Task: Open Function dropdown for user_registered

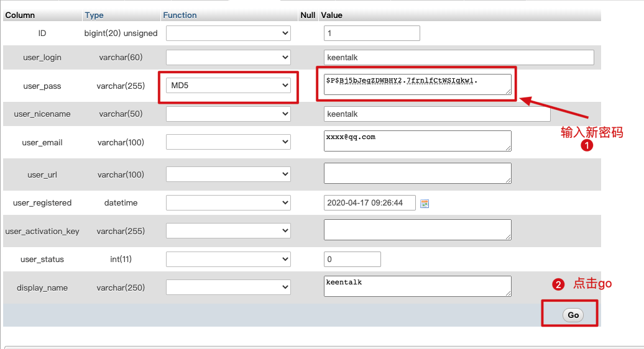Action: click(x=228, y=202)
